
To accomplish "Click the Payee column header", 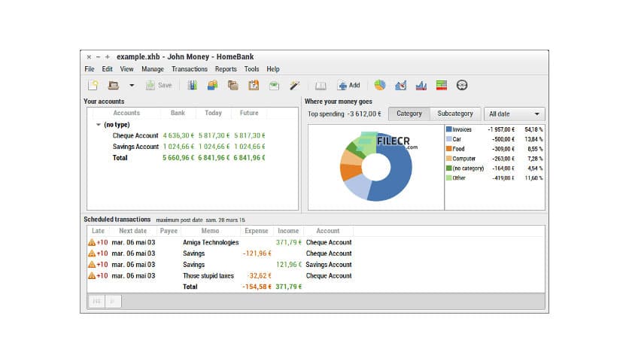I will (169, 231).
